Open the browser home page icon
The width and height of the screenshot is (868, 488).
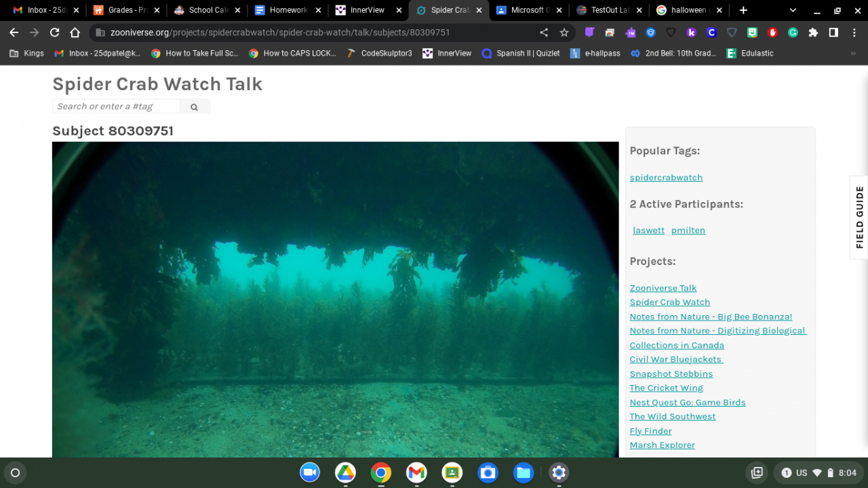(x=75, y=33)
